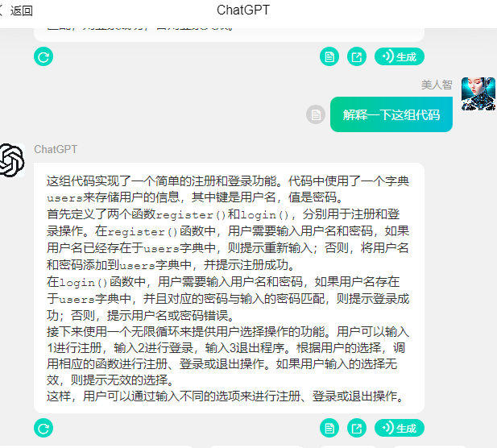Viewport: 497px width, 448px height.
Task: Go back using the 返回 button
Action: 16,10
